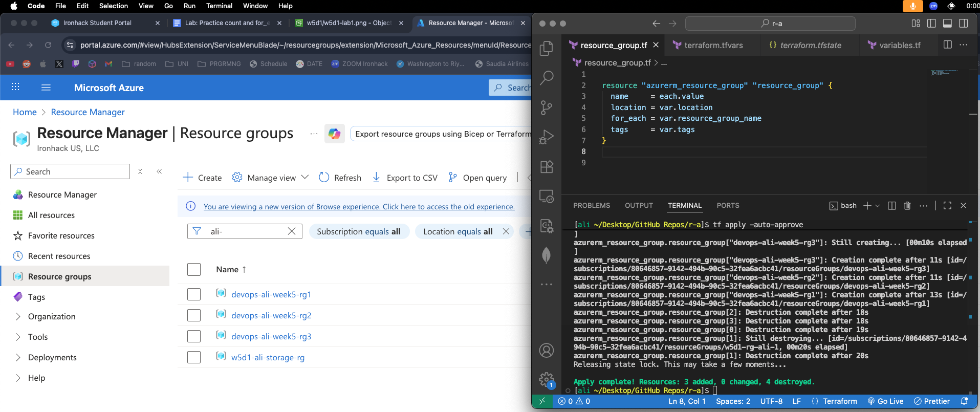
Task: Open Source Control view in VS Code
Action: point(547,107)
